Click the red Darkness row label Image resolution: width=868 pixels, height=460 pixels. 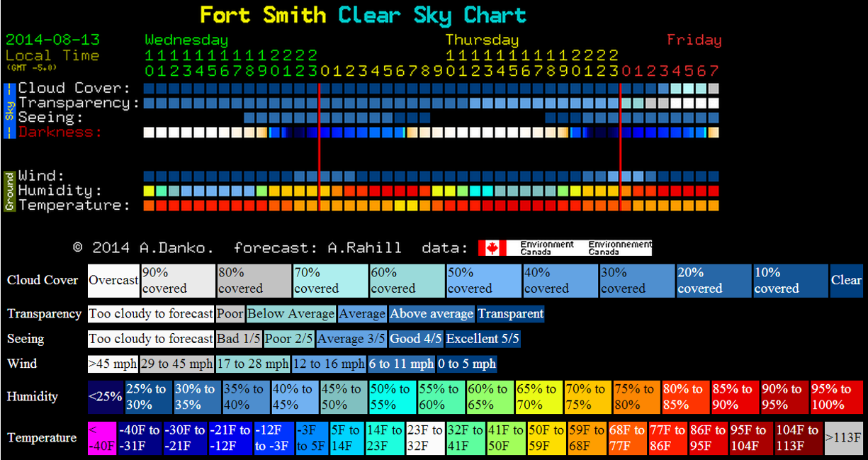click(60, 132)
